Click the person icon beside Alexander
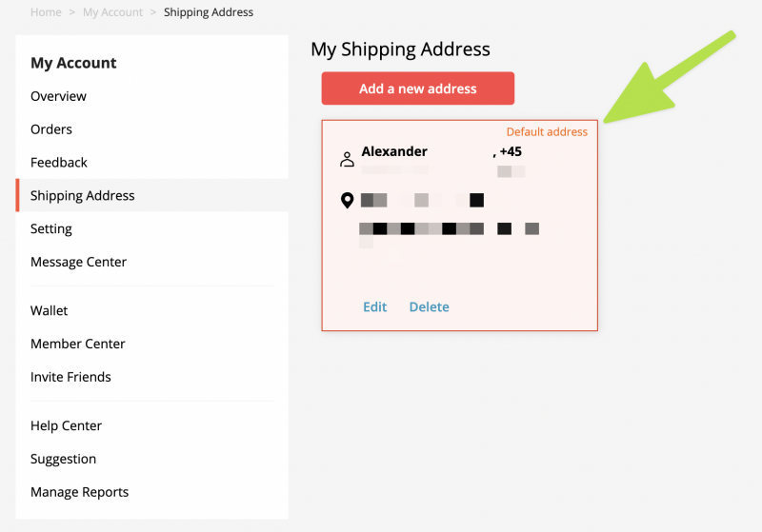The image size is (762, 532). tap(347, 159)
